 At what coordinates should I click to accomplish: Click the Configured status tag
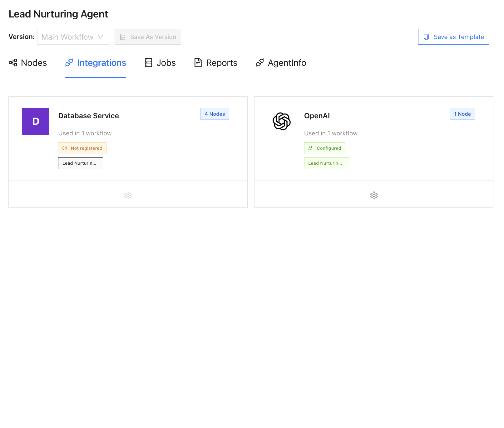(x=324, y=148)
